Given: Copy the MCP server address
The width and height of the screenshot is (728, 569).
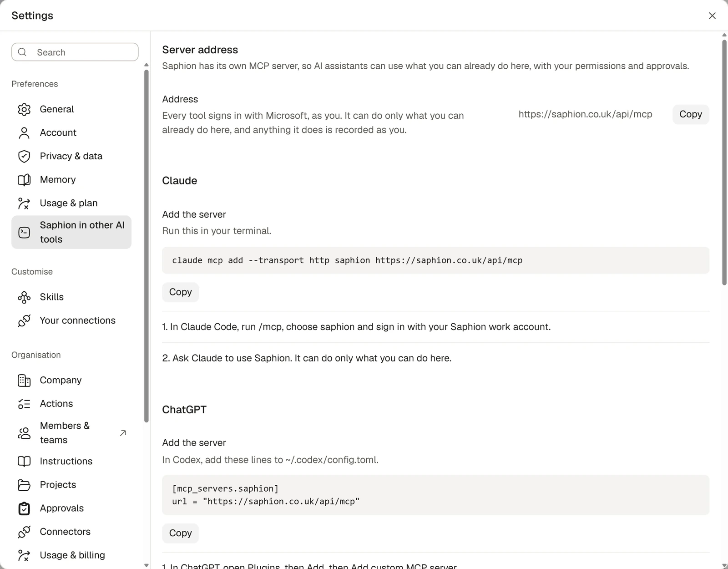Looking at the screenshot, I should coord(691,114).
